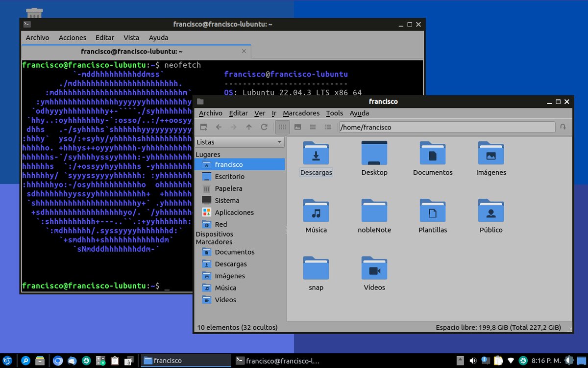Image resolution: width=588 pixels, height=368 pixels.
Task: Open the Marcadores menu
Action: [301, 113]
